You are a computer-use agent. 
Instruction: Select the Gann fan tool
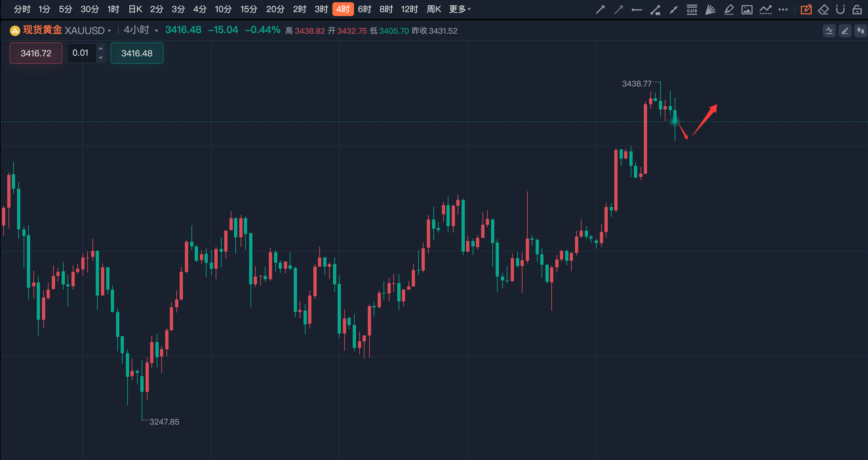pyautogui.click(x=710, y=10)
